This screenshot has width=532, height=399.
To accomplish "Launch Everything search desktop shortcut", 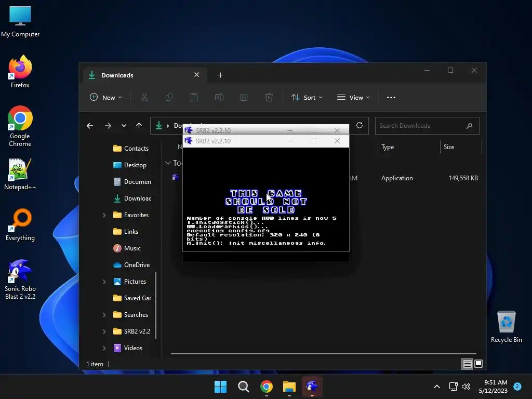I will (20, 224).
